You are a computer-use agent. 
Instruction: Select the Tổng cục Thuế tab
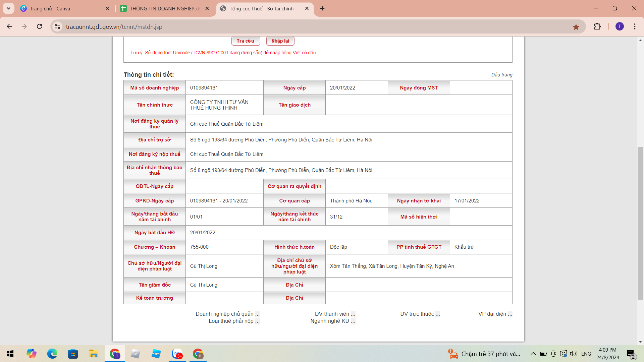coord(265,8)
